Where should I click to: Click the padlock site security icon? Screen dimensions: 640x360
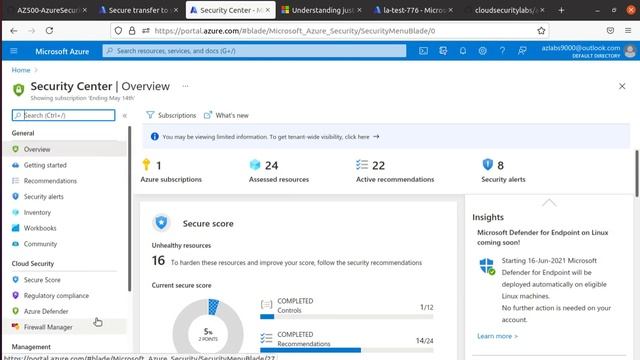tap(132, 31)
